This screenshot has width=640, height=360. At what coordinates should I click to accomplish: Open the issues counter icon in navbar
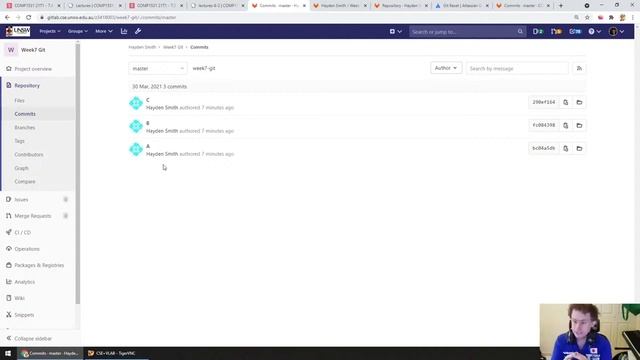(x=538, y=31)
